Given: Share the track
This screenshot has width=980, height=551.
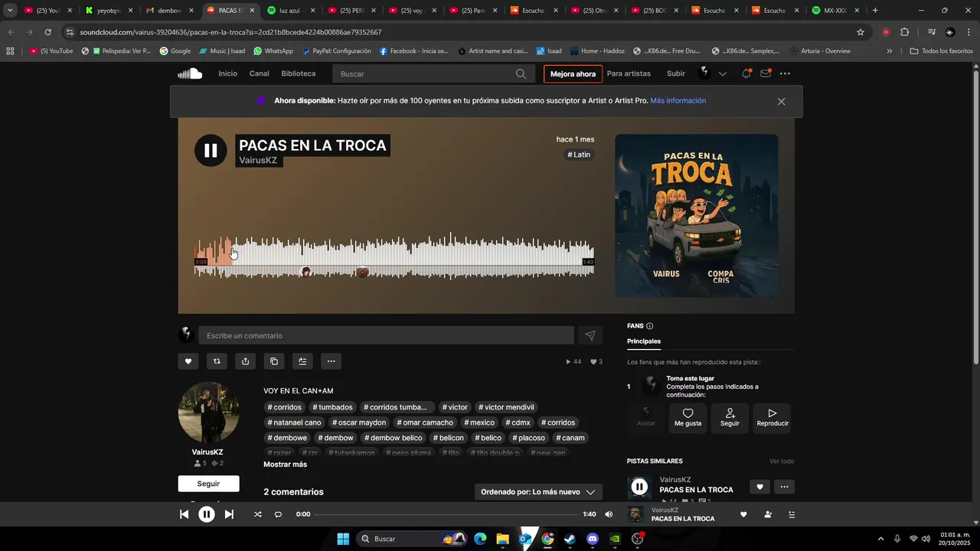Looking at the screenshot, I should pyautogui.click(x=245, y=361).
